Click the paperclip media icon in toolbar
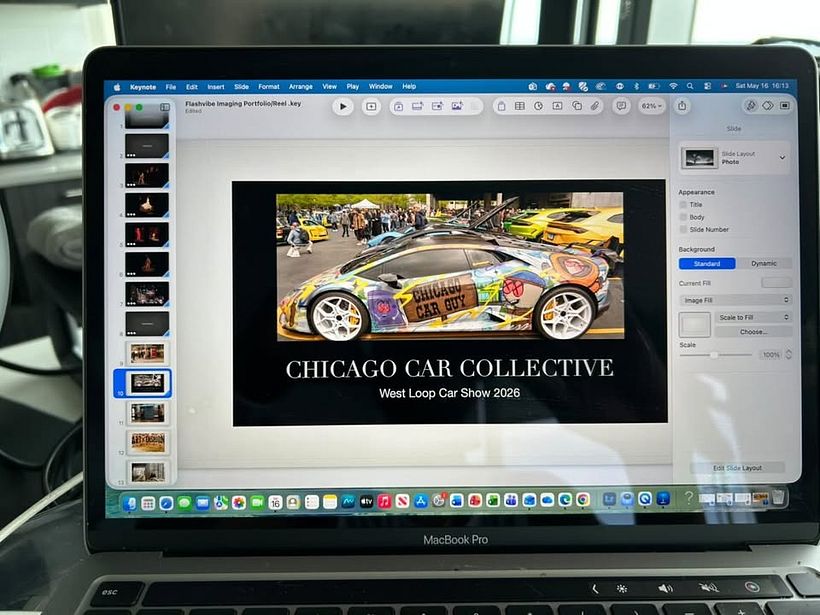This screenshot has height=615, width=820. click(595, 106)
